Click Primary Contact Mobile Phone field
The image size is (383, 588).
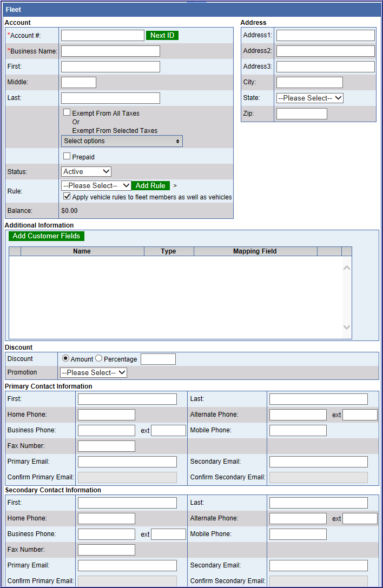[x=298, y=431]
